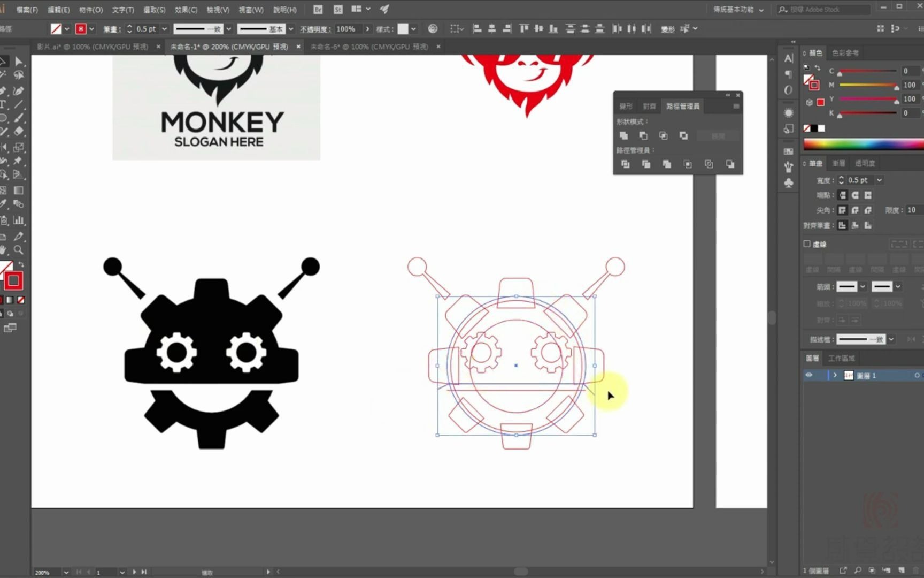Enable the 虛線 dashed line checkbox
Screen dimensions: 924x578
tap(807, 244)
